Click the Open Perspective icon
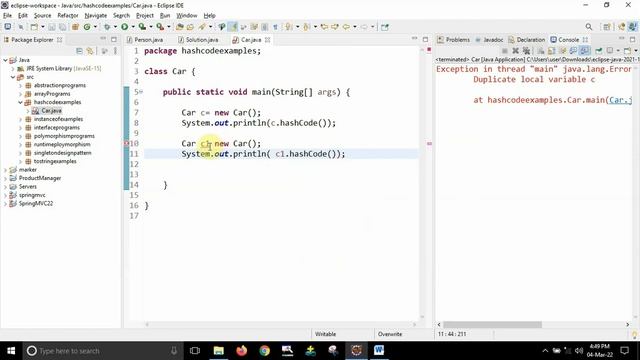The image size is (640, 360). pos(607,27)
